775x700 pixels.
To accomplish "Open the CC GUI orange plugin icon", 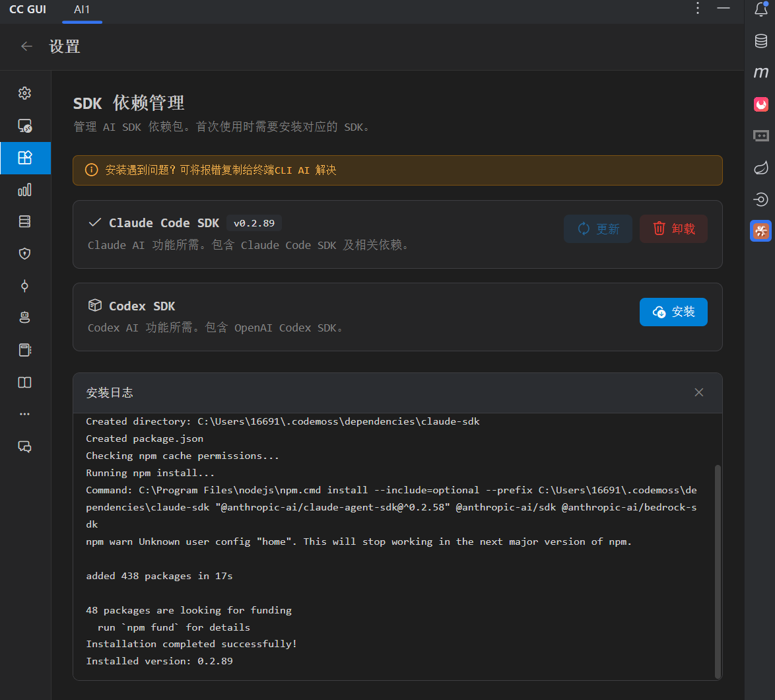I will pyautogui.click(x=761, y=231).
